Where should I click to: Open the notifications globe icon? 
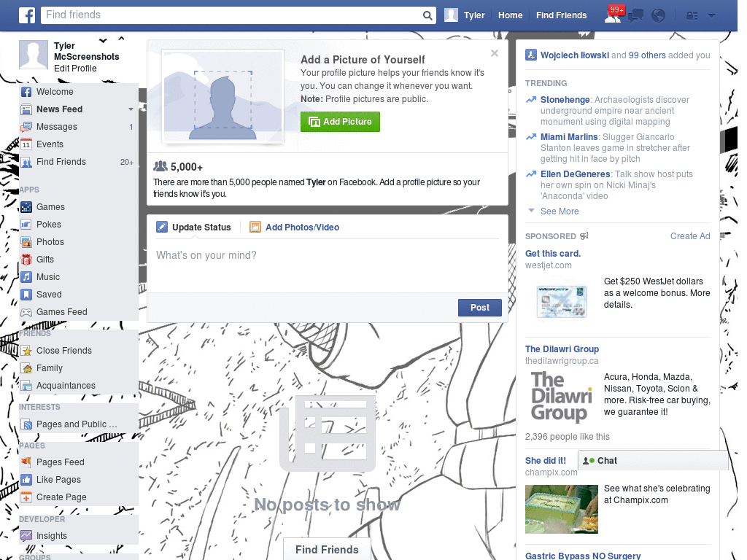659,16
